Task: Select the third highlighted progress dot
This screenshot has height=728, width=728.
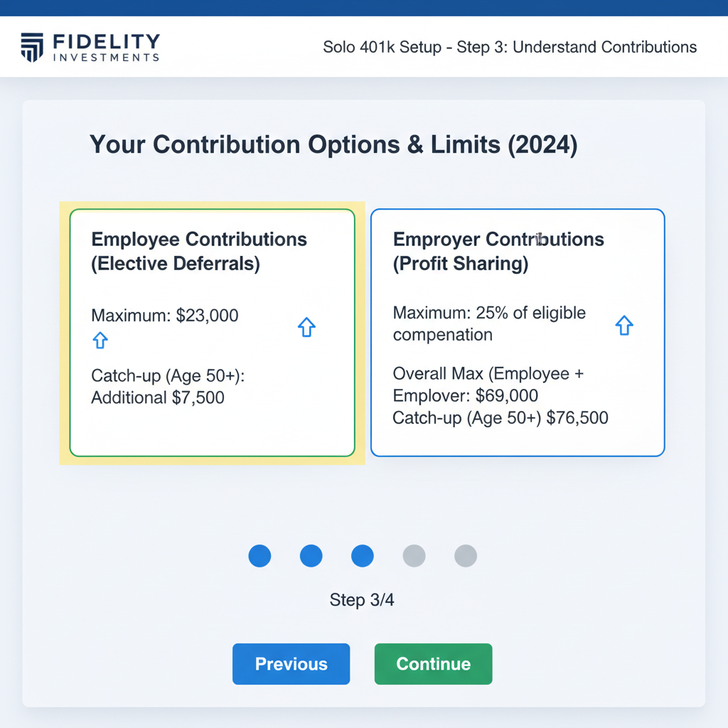Action: [362, 556]
